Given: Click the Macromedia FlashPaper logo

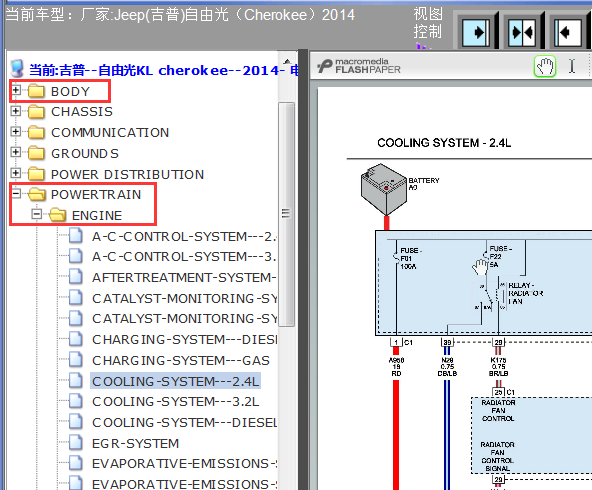Looking at the screenshot, I should coord(359,66).
